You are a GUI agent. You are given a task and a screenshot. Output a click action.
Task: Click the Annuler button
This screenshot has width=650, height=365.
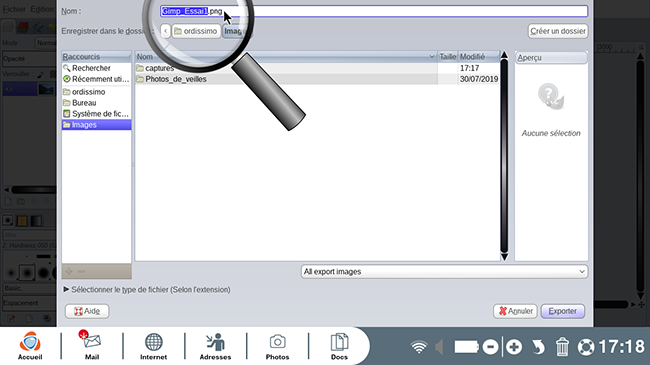[515, 311]
